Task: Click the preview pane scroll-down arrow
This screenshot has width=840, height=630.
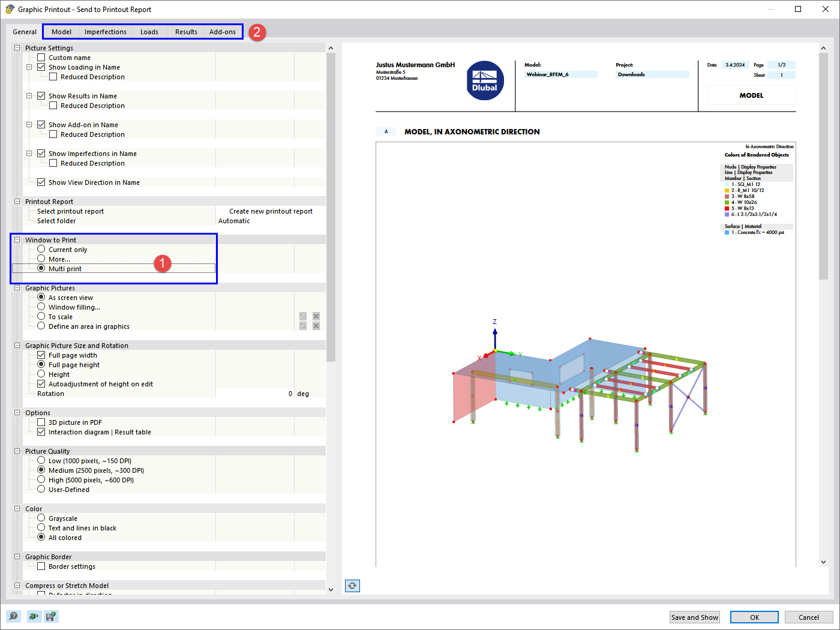Action: [823, 562]
